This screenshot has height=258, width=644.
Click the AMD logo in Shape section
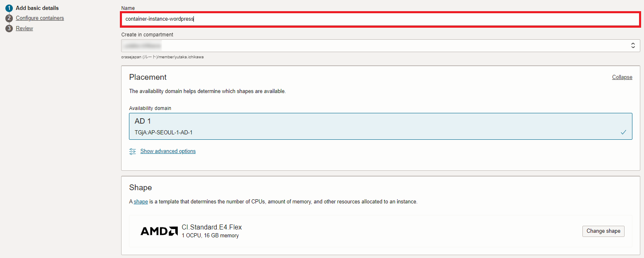coord(159,231)
